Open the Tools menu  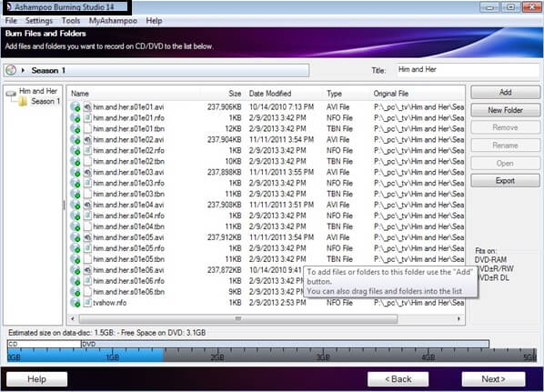71,21
